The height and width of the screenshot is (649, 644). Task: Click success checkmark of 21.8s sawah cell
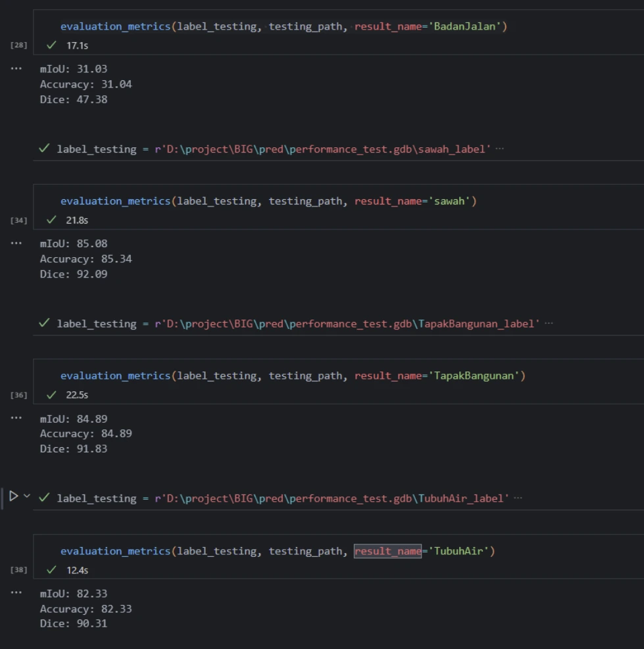(x=51, y=220)
